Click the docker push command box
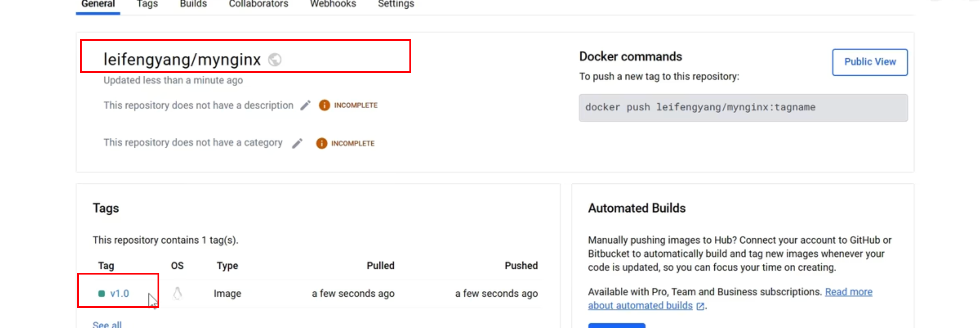The image size is (980, 328). point(743,108)
